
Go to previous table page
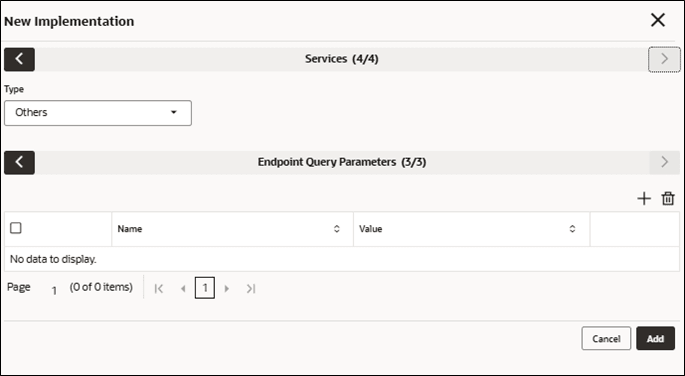pos(183,289)
